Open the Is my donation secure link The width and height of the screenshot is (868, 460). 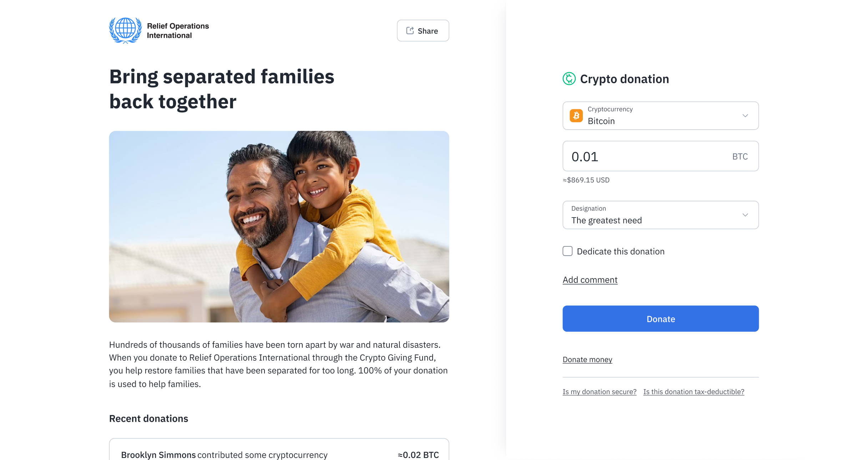599,392
